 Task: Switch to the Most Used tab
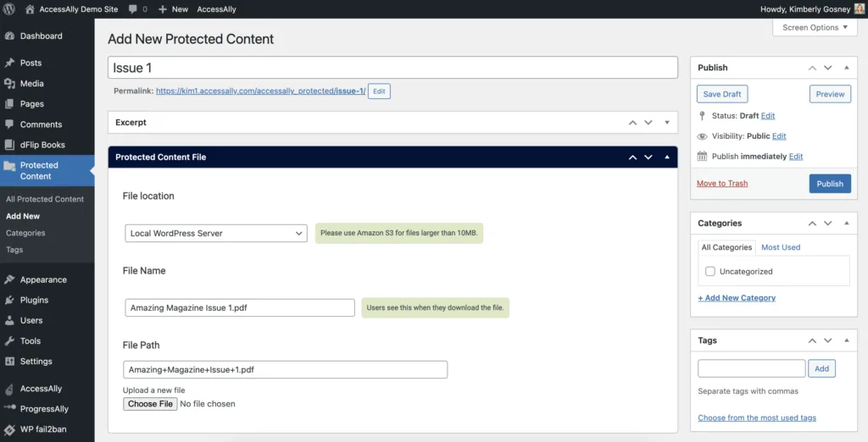[x=781, y=247]
